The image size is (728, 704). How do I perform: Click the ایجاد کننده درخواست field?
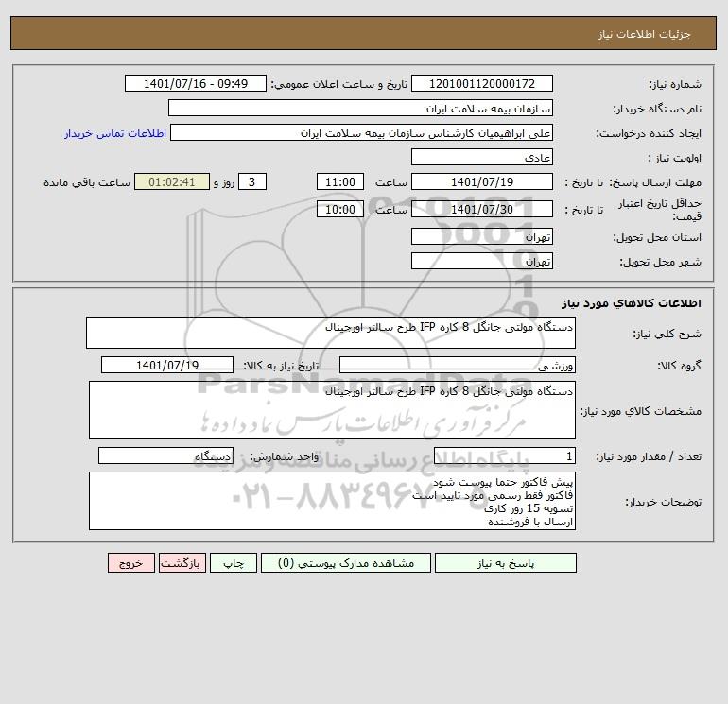tap(362, 133)
